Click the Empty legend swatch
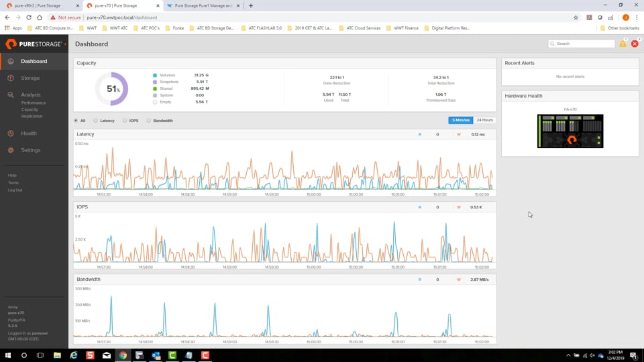The height and width of the screenshot is (362, 644). 155,102
